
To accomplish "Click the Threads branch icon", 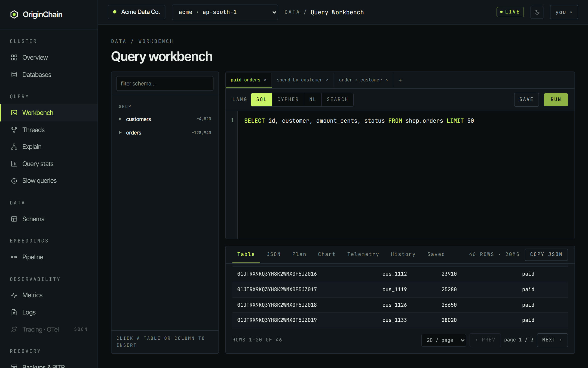I will pyautogui.click(x=14, y=130).
